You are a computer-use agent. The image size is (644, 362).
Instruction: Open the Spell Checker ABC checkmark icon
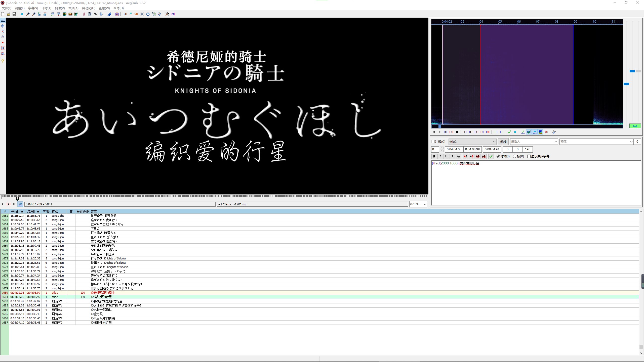[159, 14]
